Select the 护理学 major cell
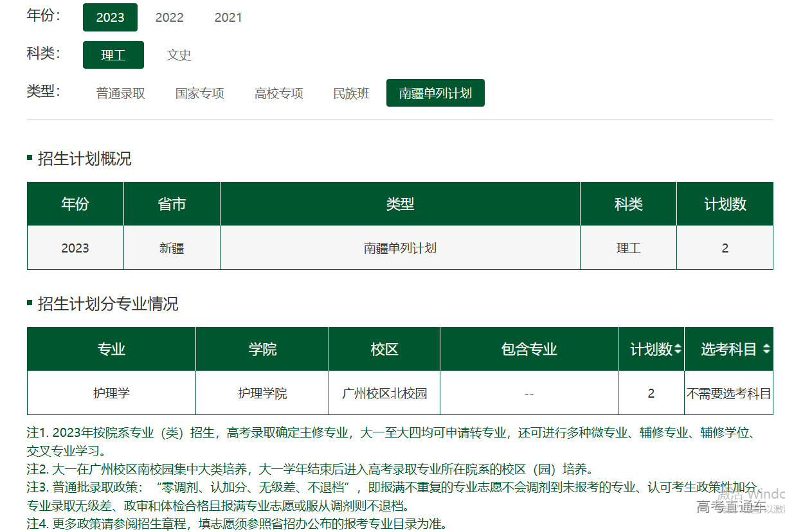Viewport: 785px width, 532px height. 111,393
